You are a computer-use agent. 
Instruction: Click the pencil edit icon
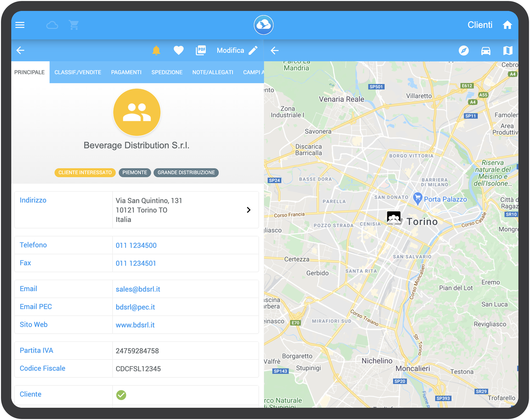pyautogui.click(x=253, y=50)
